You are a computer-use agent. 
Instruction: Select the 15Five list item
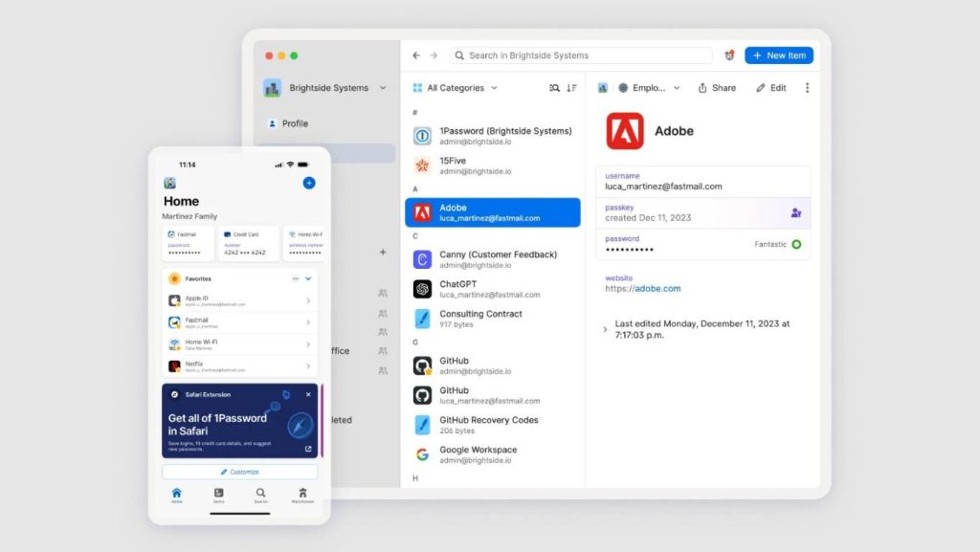(x=493, y=166)
